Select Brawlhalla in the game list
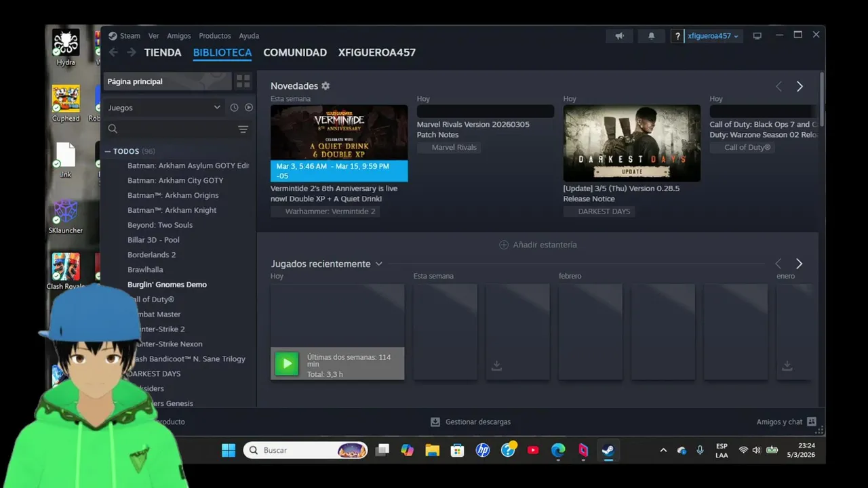The image size is (868, 488). (x=145, y=270)
